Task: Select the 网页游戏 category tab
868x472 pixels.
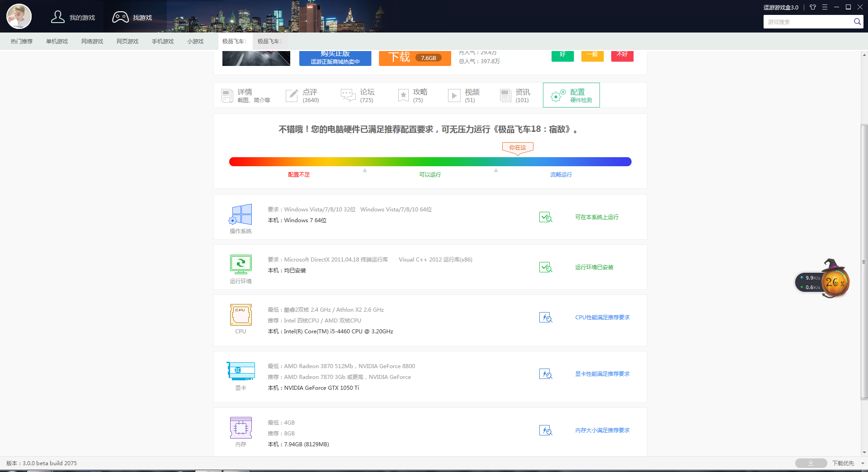Action: [127, 41]
